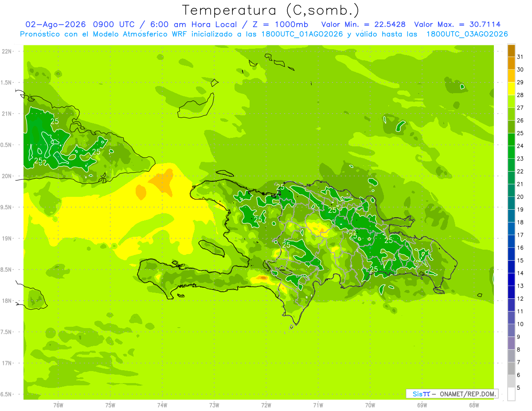Image resolution: width=532 pixels, height=411 pixels.
Task: Click the legend value 20
Action: [520, 196]
